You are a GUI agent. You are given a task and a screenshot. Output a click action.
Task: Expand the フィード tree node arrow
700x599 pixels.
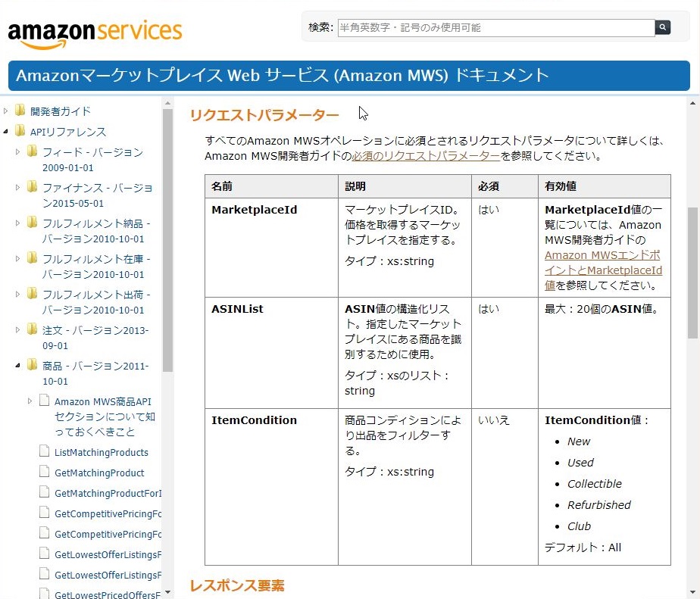17,151
